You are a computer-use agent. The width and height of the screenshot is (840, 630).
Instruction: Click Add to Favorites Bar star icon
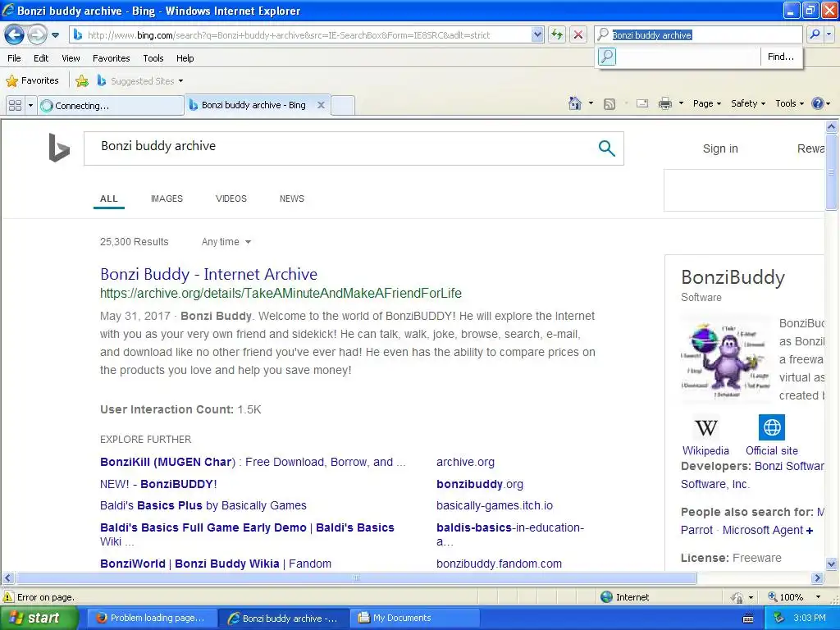click(x=82, y=81)
